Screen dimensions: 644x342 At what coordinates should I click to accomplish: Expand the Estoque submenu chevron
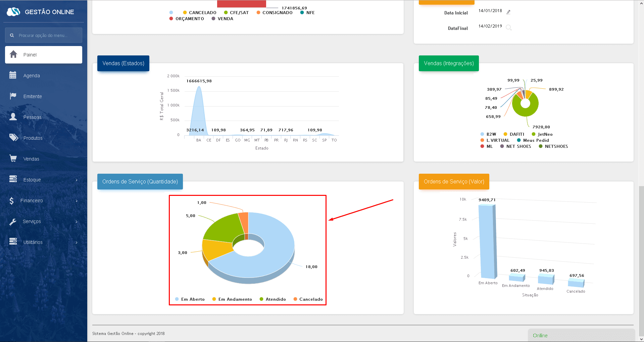tap(77, 180)
